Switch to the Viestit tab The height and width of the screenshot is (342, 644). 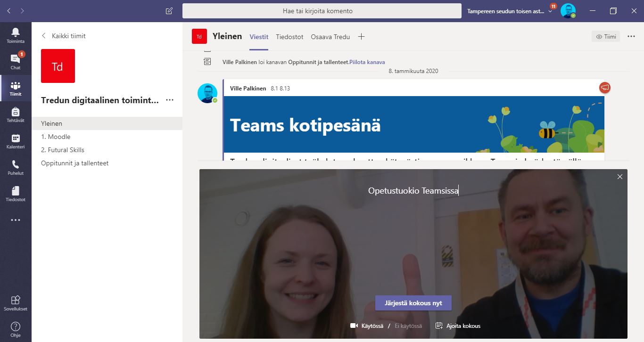point(259,37)
